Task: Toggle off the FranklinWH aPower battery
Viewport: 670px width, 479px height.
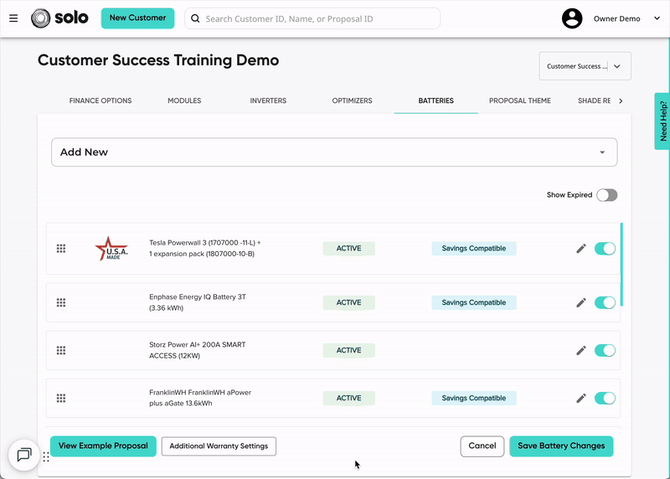Action: pos(605,398)
